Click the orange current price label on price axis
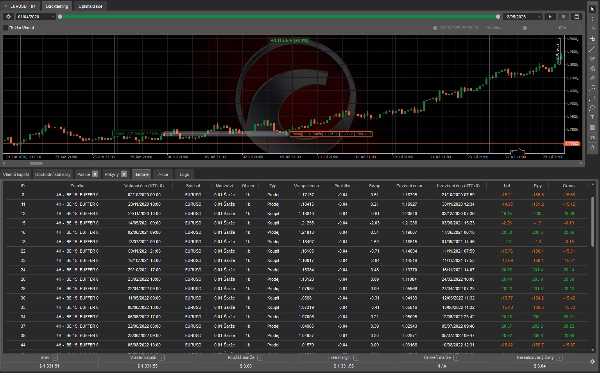 pyautogui.click(x=572, y=143)
